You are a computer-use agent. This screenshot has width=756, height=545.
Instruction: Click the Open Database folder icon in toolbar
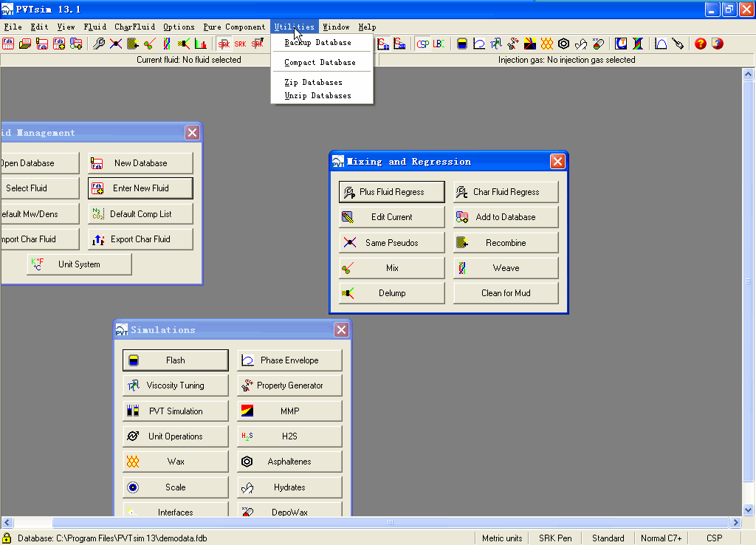25,44
